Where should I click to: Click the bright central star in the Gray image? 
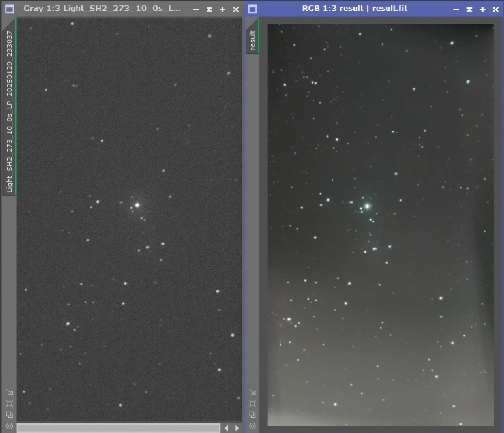[137, 205]
